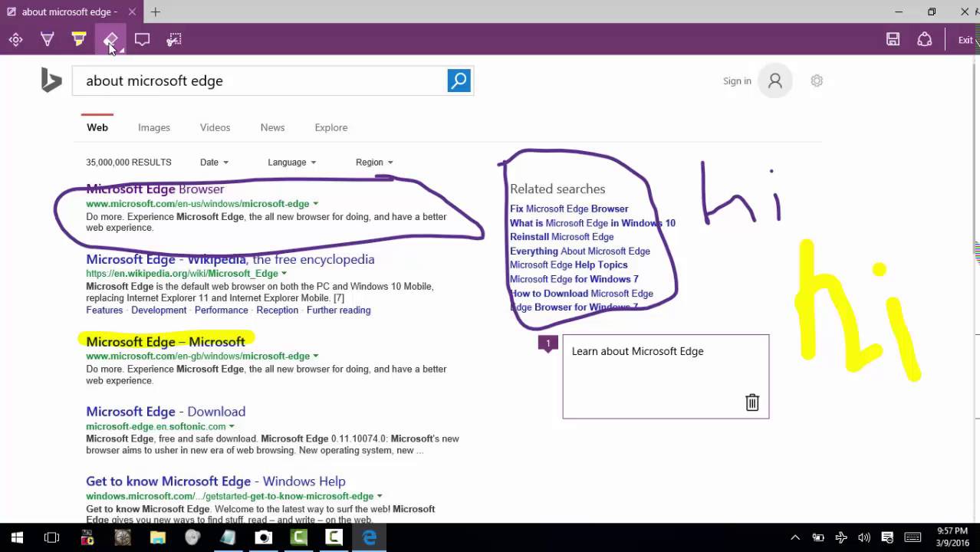The image size is (980, 552).
Task: Open File Explorer from taskbar
Action: pos(157,537)
